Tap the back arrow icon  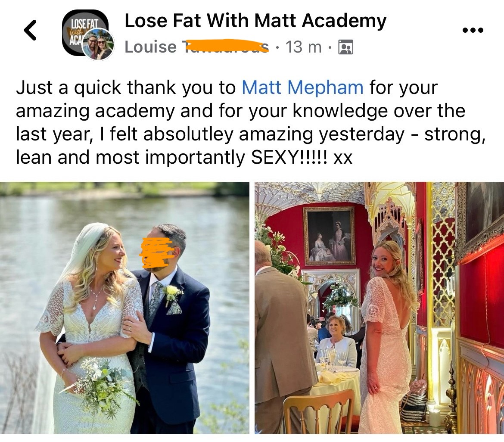pos(31,30)
